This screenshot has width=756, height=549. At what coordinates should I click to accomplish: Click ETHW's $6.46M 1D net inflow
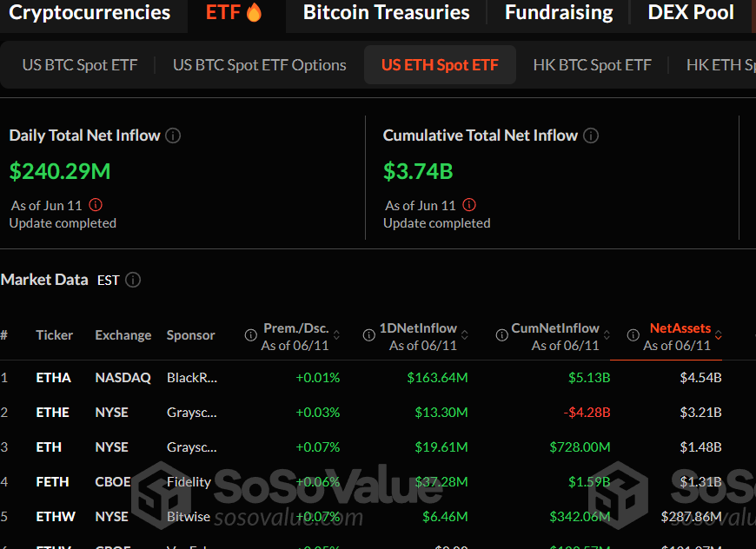[x=445, y=516]
